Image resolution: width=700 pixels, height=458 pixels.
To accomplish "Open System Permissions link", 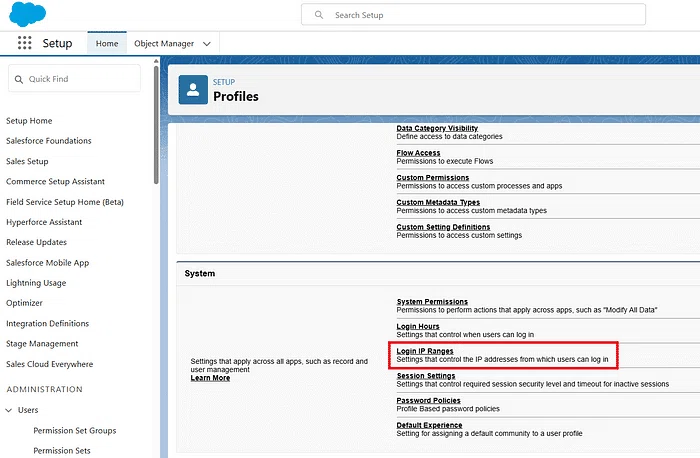I will (432, 302).
